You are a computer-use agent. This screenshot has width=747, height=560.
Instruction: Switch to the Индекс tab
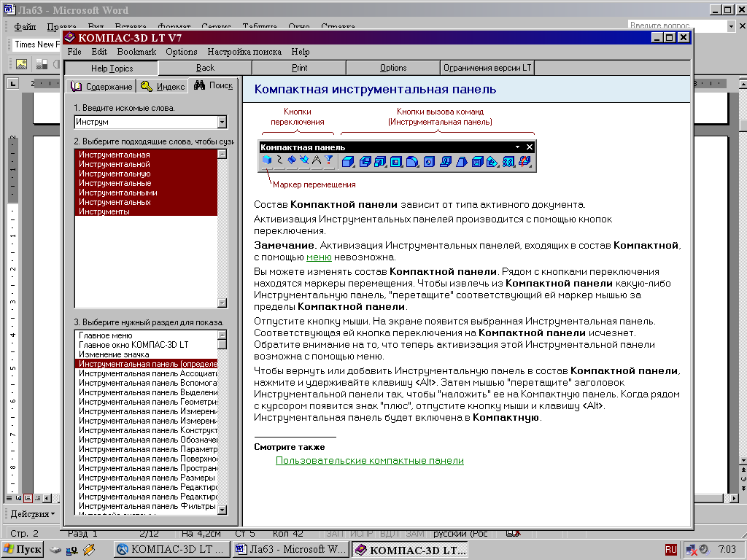[x=163, y=86]
